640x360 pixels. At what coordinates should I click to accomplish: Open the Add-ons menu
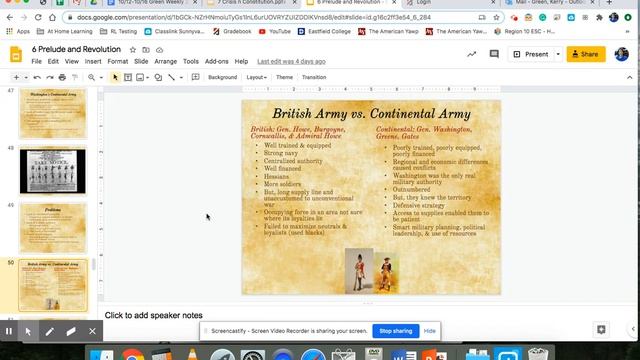coord(216,61)
